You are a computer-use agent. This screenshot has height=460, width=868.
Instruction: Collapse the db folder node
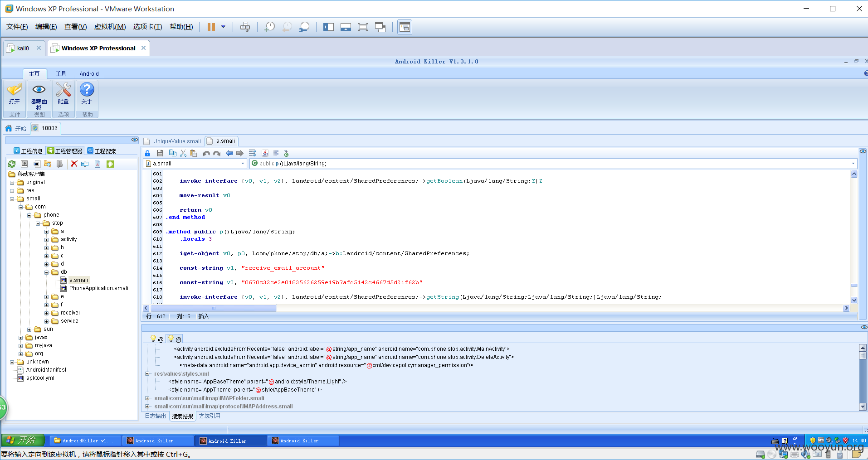coord(46,272)
